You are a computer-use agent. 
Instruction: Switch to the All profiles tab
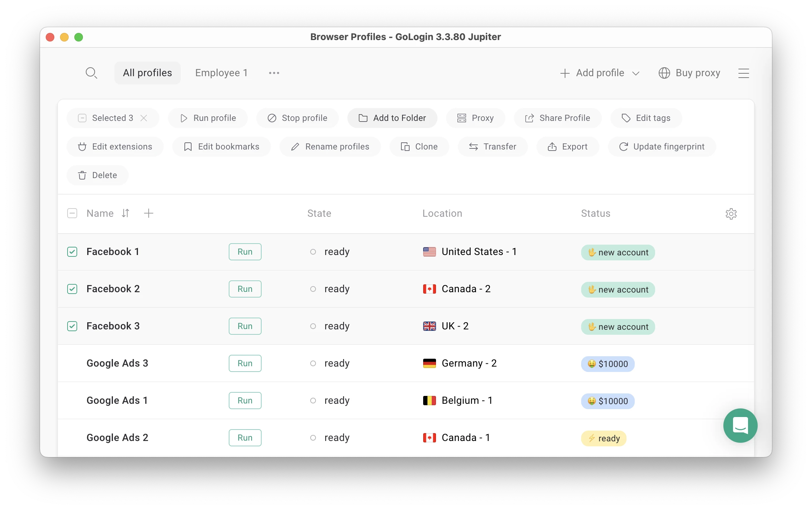pyautogui.click(x=148, y=73)
